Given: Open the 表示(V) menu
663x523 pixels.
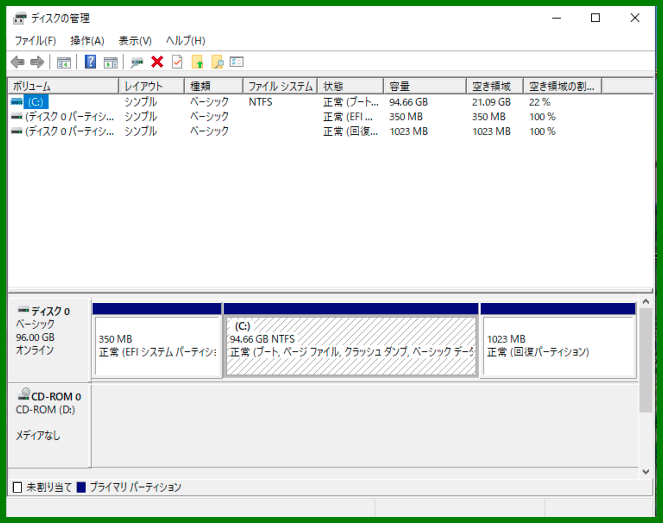Looking at the screenshot, I should [135, 41].
